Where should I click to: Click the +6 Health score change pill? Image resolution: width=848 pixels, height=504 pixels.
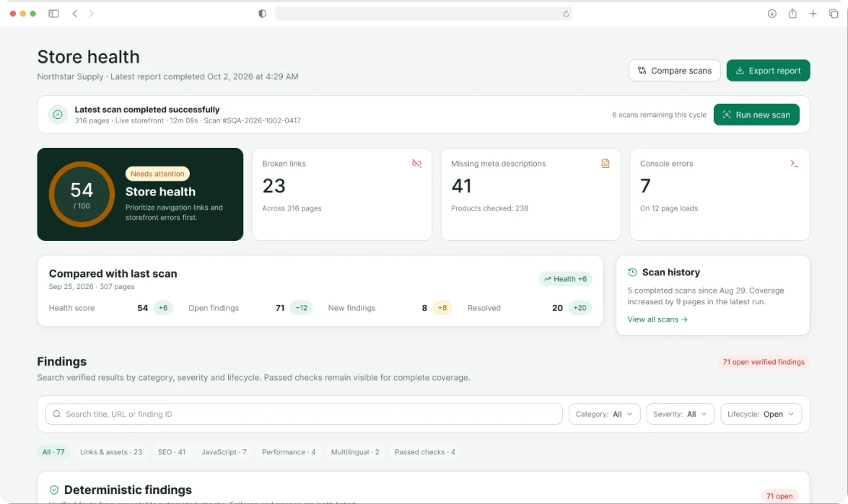(x=163, y=308)
